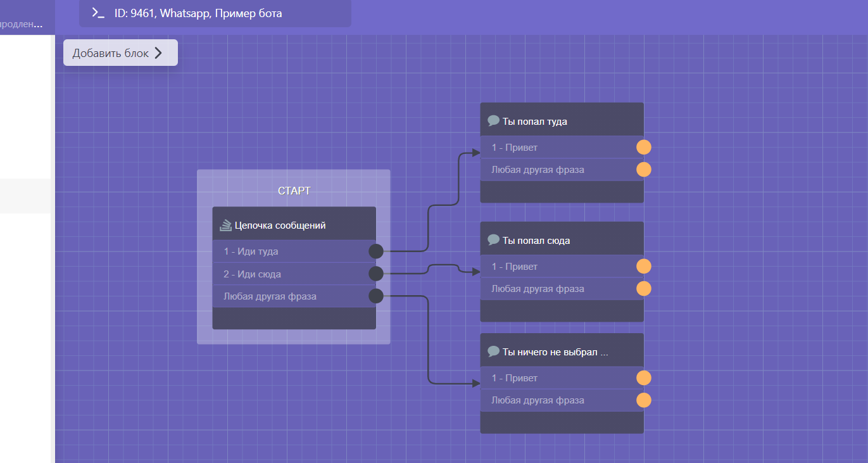The height and width of the screenshot is (463, 868).
Task: Click orange port of Любая другая фраза in Ты попал туда
Action: 644,170
